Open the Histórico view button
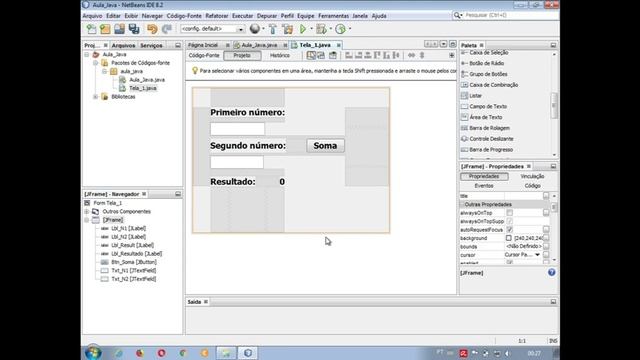The width and height of the screenshot is (640, 360). tap(280, 56)
